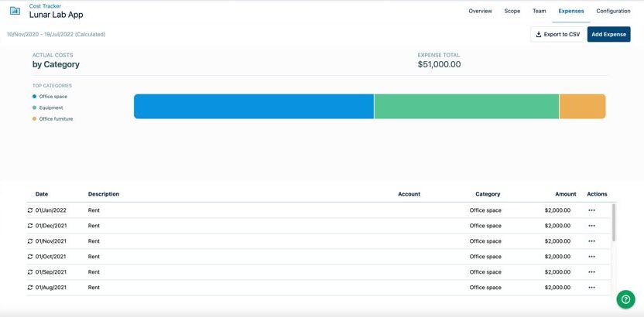Screen dimensions: 644x317
Task: Click recurring icon on 01/Nov/2021 rent row
Action: pyautogui.click(x=30, y=241)
